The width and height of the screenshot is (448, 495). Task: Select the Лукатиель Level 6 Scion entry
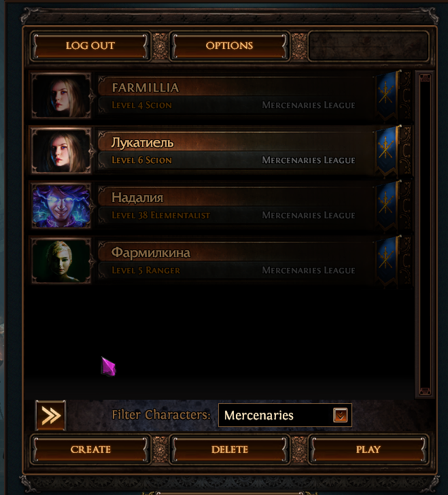(x=221, y=150)
